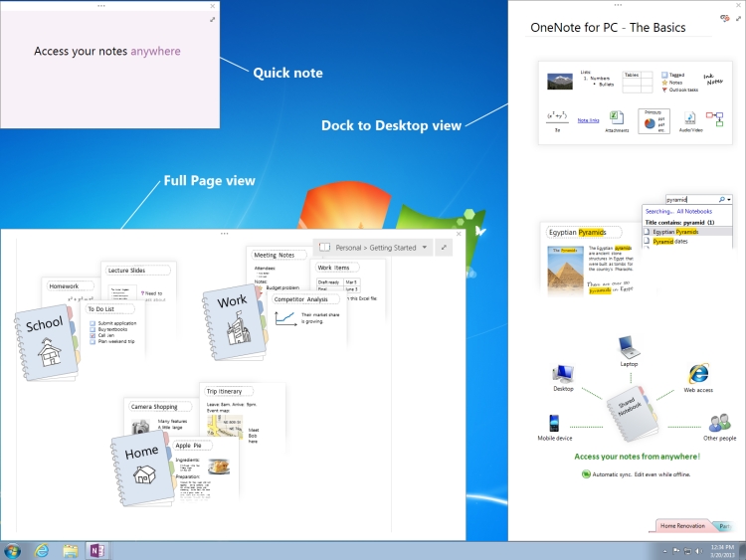746x560 pixels.
Task: Click the notebook icon beside Personal > Getting Started
Action: (x=325, y=248)
